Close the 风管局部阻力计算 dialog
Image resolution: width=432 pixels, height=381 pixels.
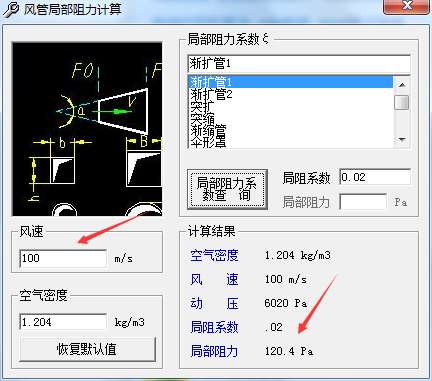(x=406, y=6)
